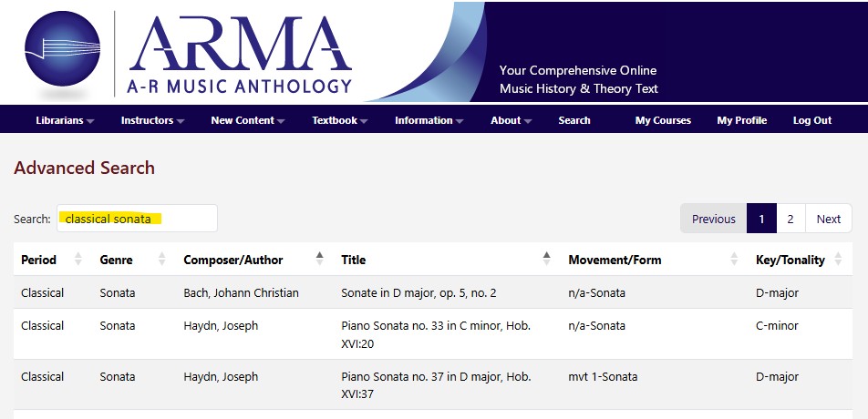This screenshot has width=868, height=419.
Task: Sort by Key/Tonality column arrows
Action: pyautogui.click(x=843, y=260)
